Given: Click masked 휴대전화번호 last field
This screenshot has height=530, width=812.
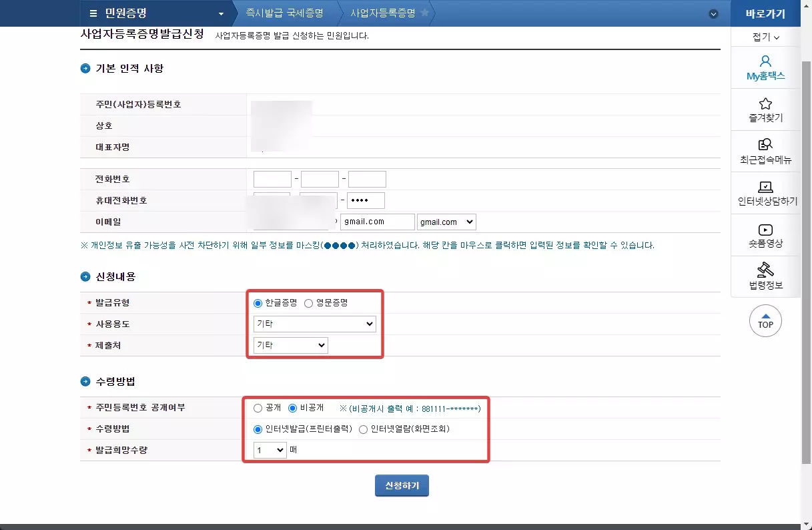Looking at the screenshot, I should [366, 200].
